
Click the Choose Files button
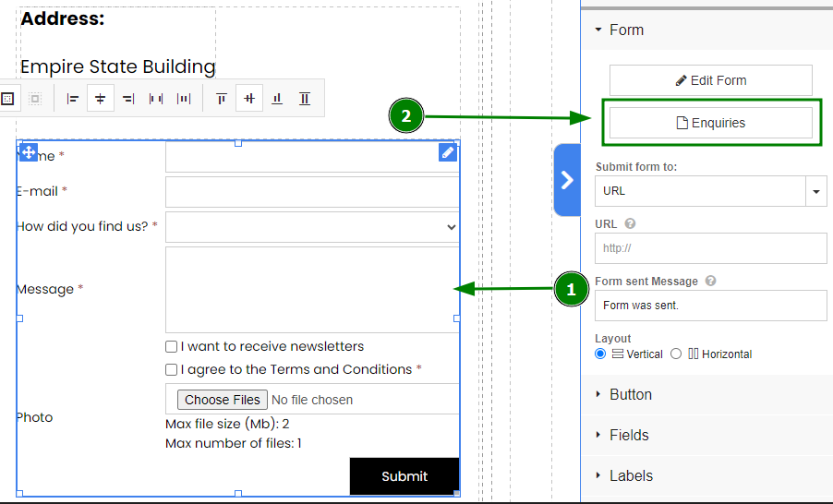[222, 400]
